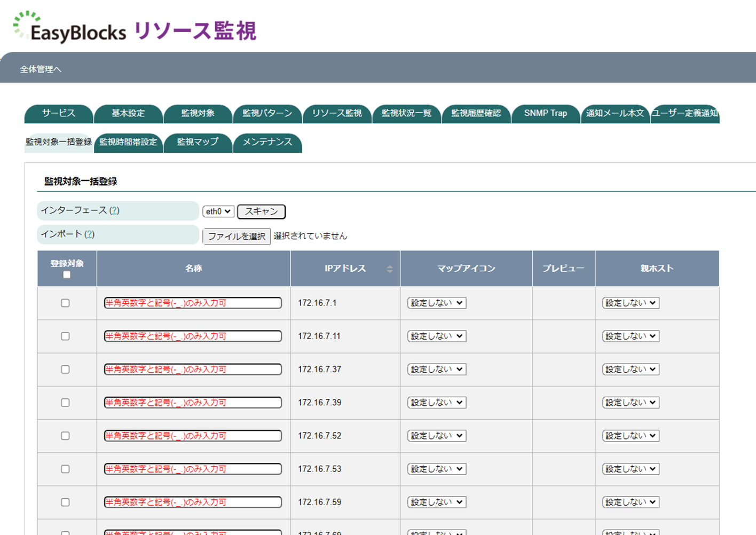
Task: Click the EasyBlocks logo
Action: pyautogui.click(x=70, y=27)
